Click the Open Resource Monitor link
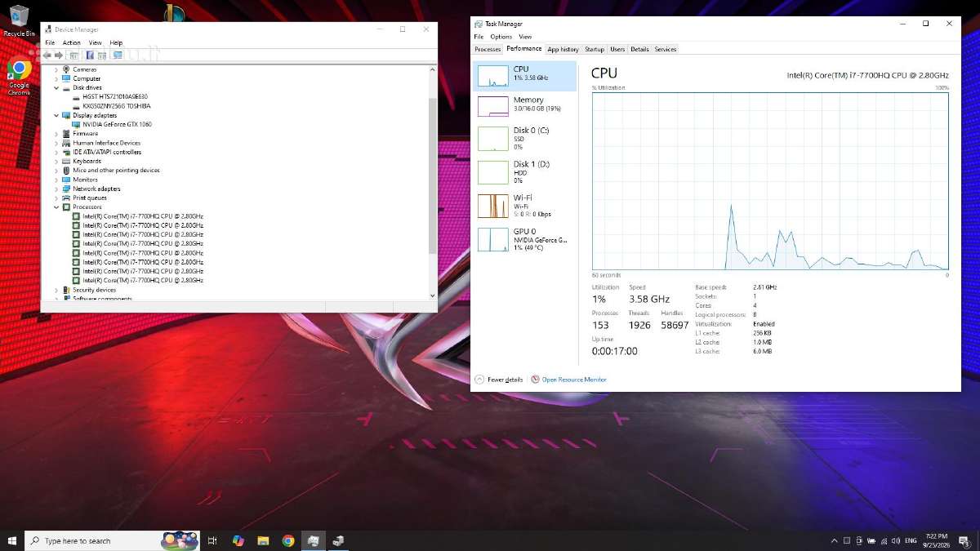 coord(574,380)
